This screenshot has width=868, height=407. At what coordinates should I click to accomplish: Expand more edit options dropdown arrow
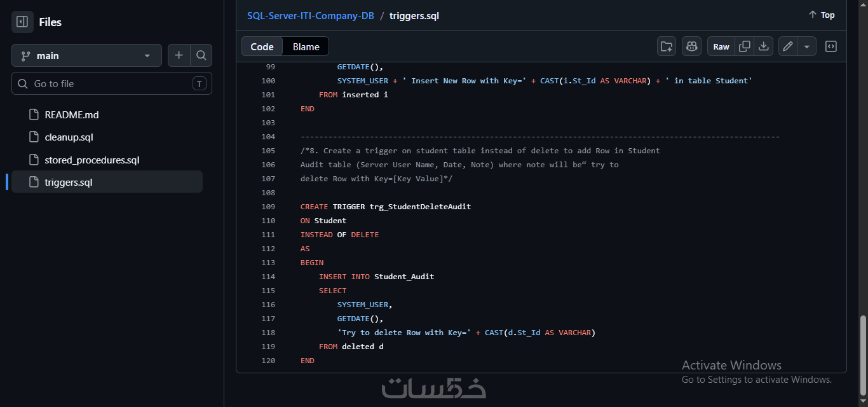[806, 46]
